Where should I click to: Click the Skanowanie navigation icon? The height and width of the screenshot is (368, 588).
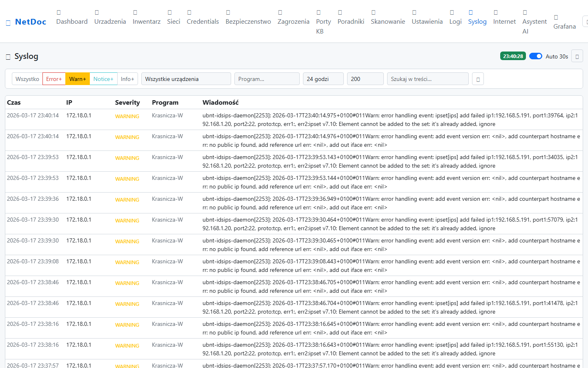point(373,13)
